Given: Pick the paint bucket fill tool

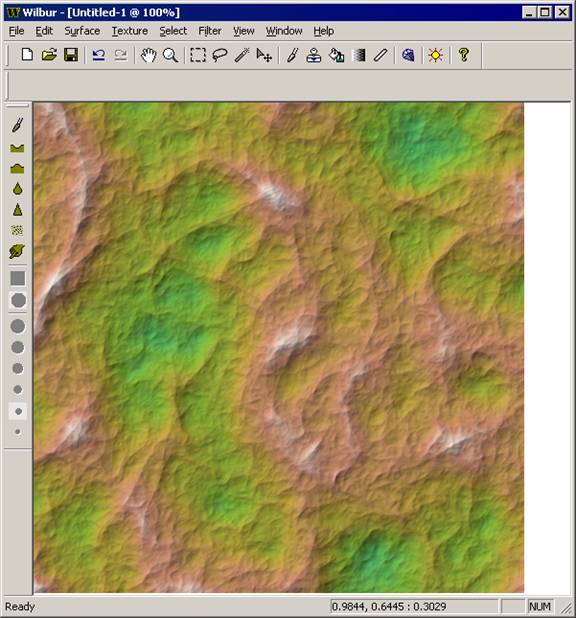Looking at the screenshot, I should click(336, 55).
